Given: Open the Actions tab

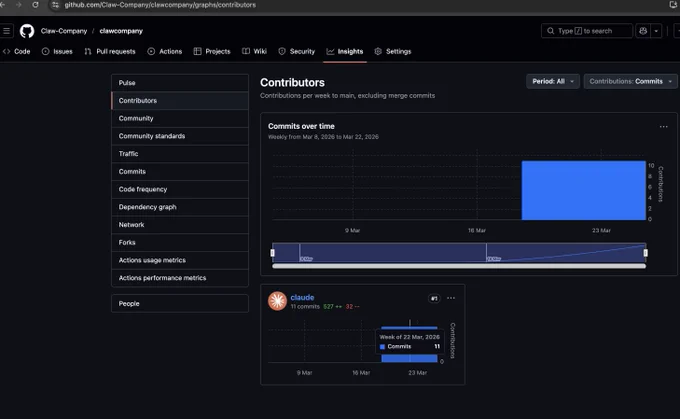Looking at the screenshot, I should [165, 51].
